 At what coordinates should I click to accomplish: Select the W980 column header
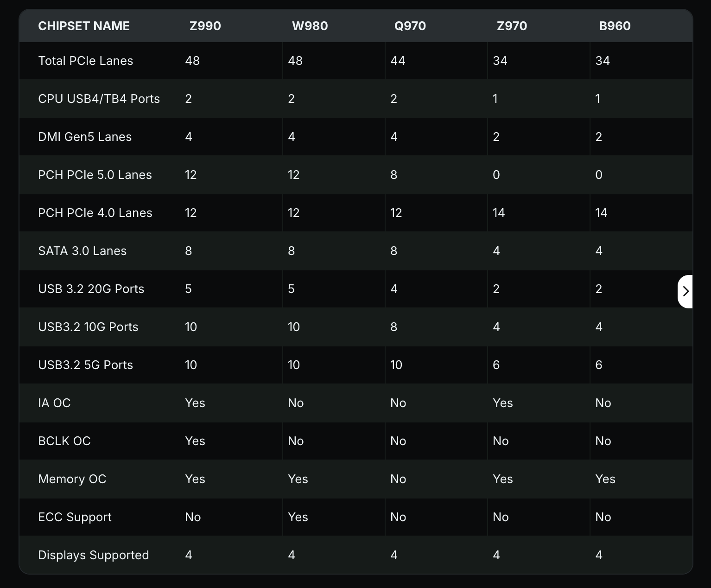pyautogui.click(x=310, y=26)
